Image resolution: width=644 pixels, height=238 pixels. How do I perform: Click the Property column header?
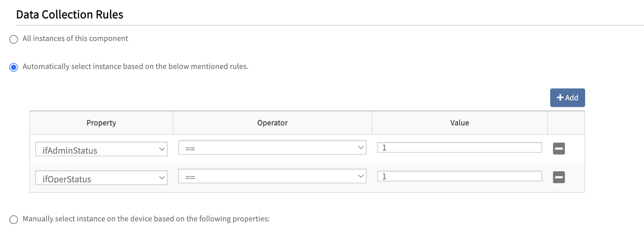[101, 123]
